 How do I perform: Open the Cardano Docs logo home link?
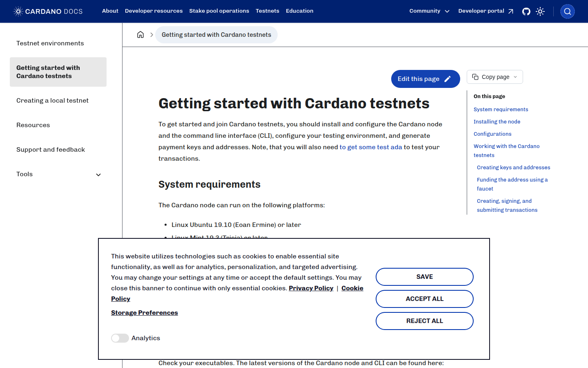(x=48, y=11)
